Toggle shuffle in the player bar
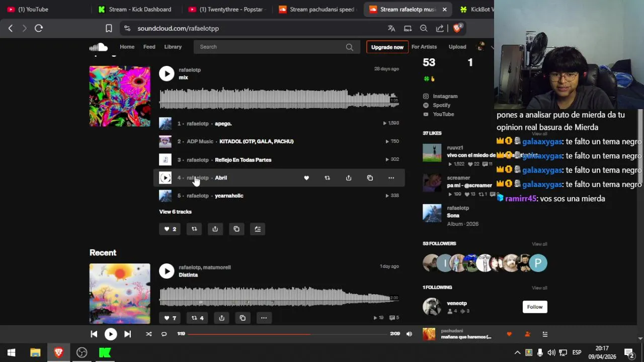The width and height of the screenshot is (644, 362). pyautogui.click(x=148, y=334)
